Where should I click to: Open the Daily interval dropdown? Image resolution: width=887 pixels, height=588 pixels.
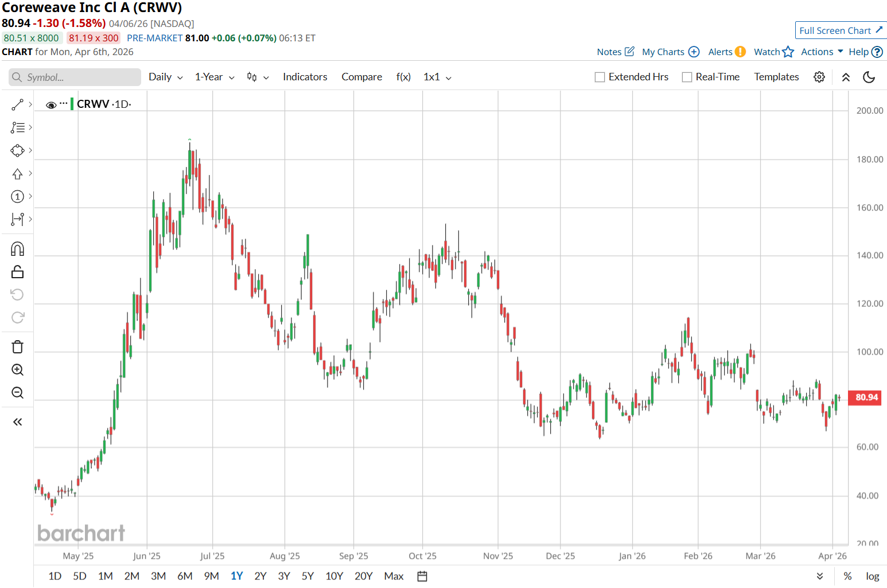[165, 77]
